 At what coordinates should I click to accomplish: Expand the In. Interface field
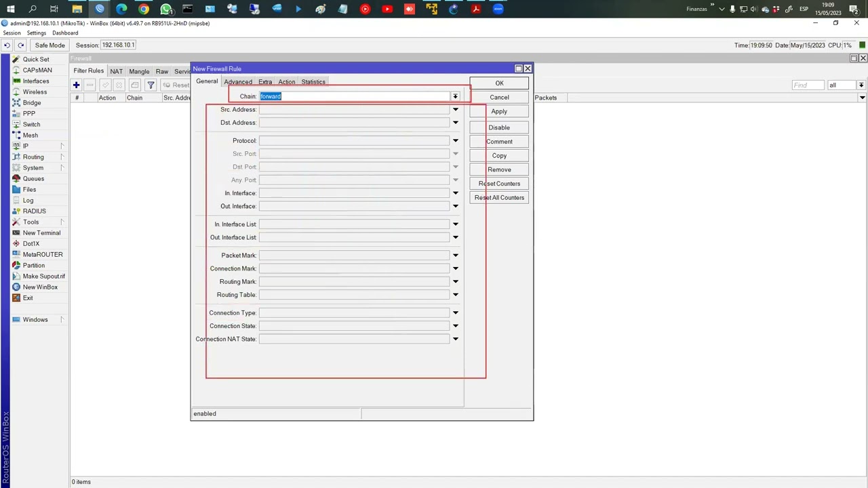coord(456,193)
